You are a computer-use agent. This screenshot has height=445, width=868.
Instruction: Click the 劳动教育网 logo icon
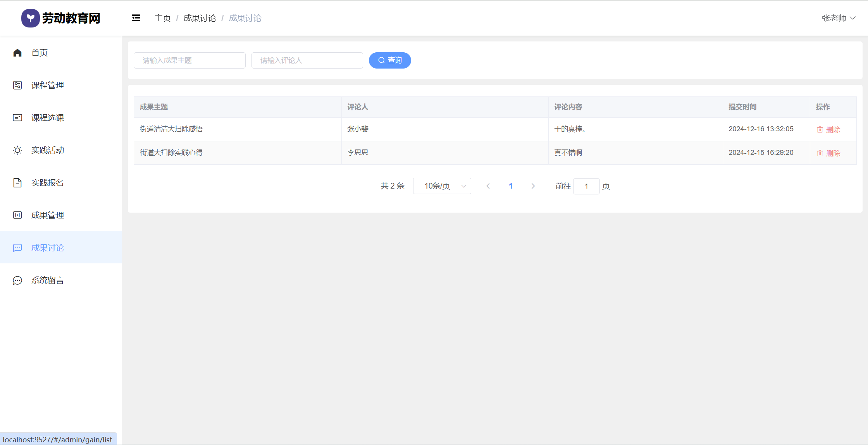tap(30, 18)
